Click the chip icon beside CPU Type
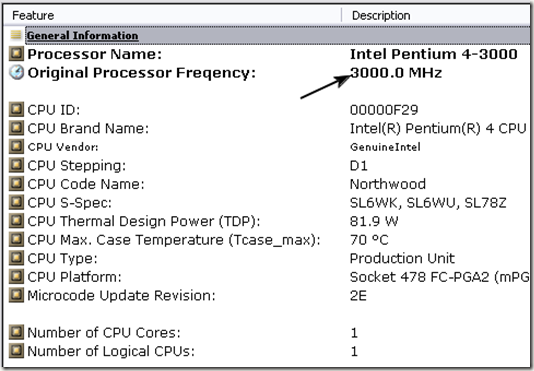This screenshot has width=534, height=371. (16, 258)
